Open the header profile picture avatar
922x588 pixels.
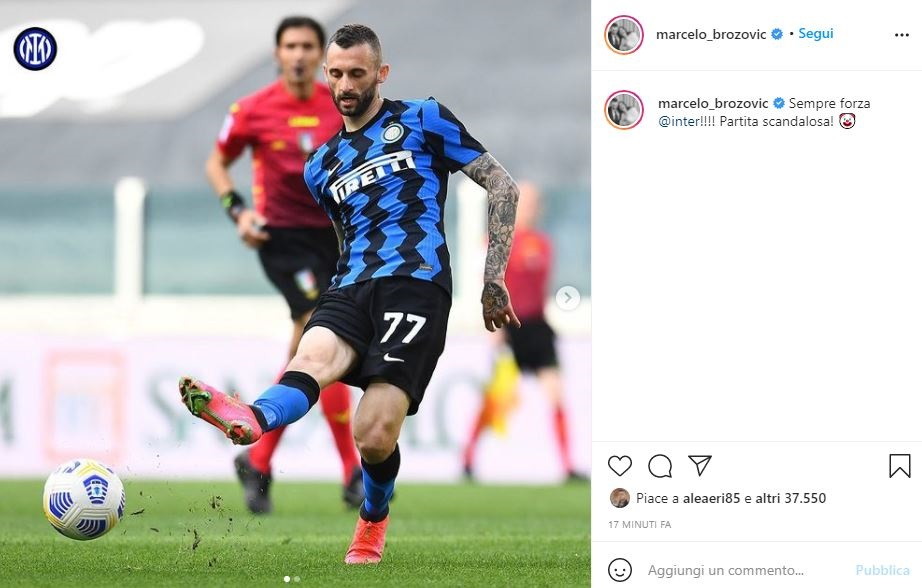pyautogui.click(x=624, y=35)
